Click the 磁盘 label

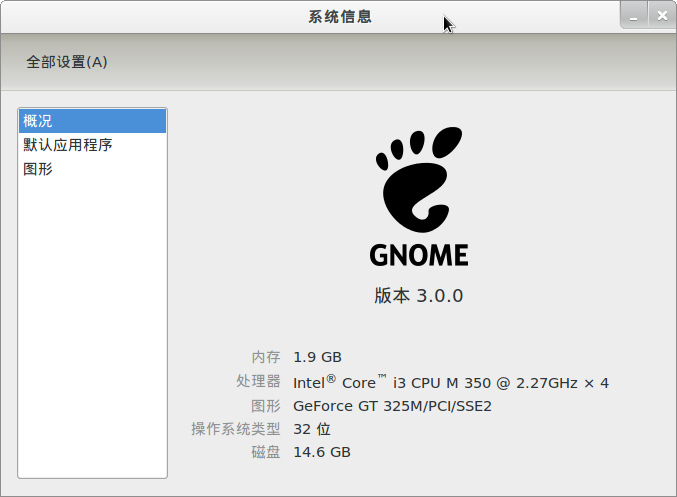(x=266, y=452)
